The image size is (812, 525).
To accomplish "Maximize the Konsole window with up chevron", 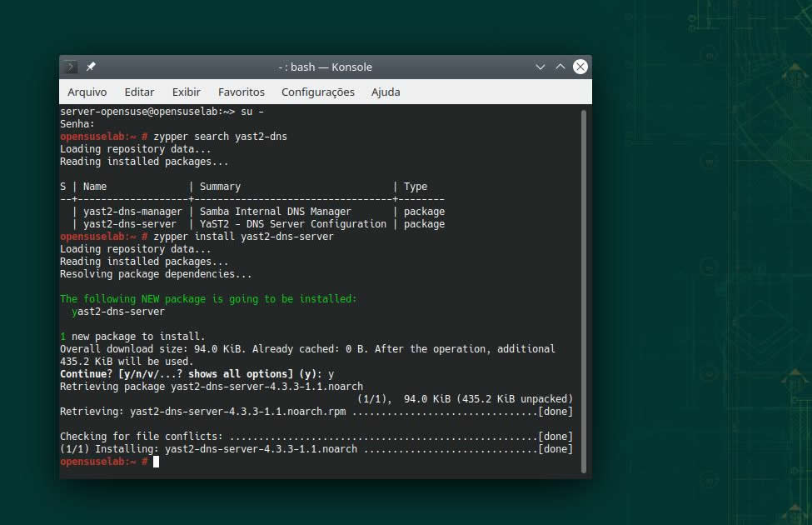I will pyautogui.click(x=560, y=67).
